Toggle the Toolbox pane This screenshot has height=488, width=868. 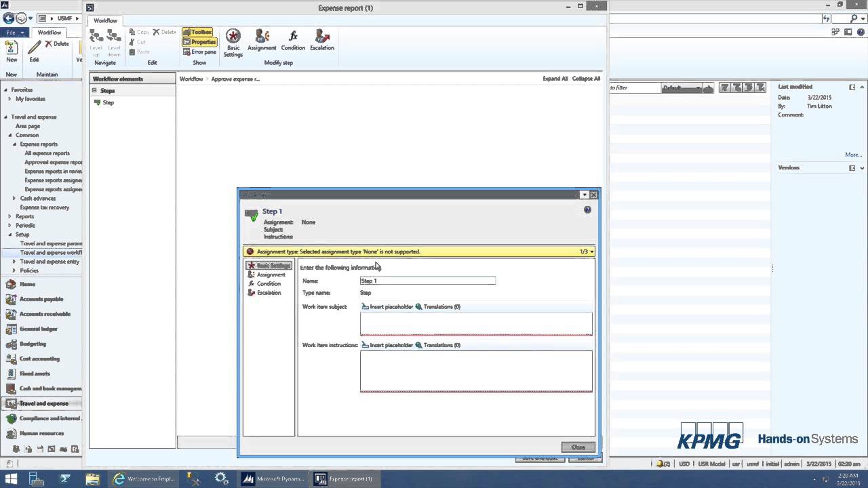click(197, 32)
